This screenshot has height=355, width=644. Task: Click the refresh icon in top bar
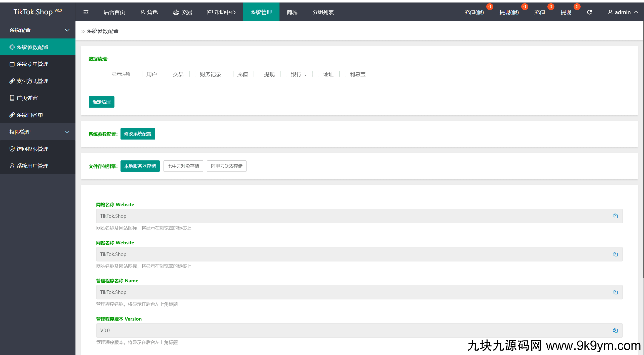click(589, 12)
